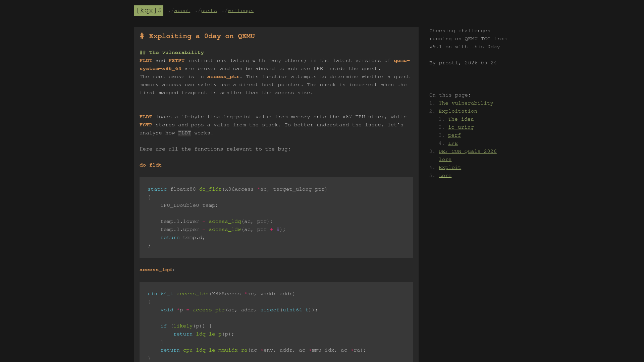Click the 'On this page:' label

coord(450,95)
